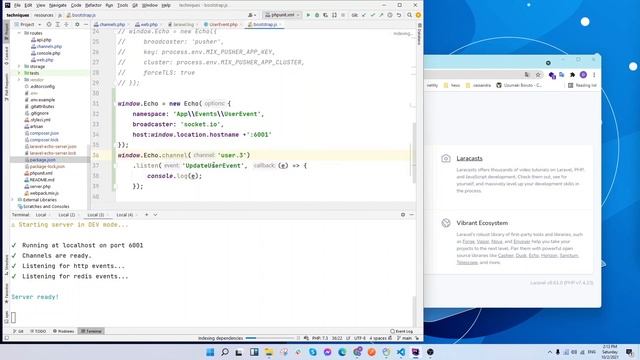Open api.php in routes folder

[41, 40]
